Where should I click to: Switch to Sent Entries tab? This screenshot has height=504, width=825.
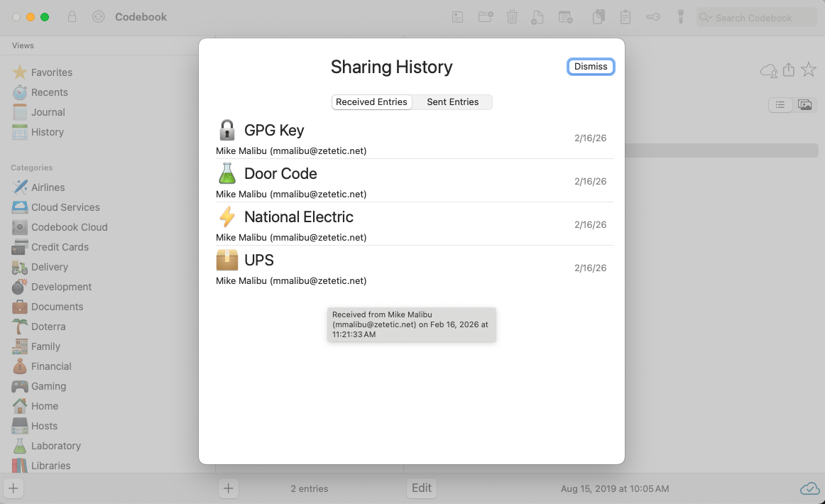point(452,102)
